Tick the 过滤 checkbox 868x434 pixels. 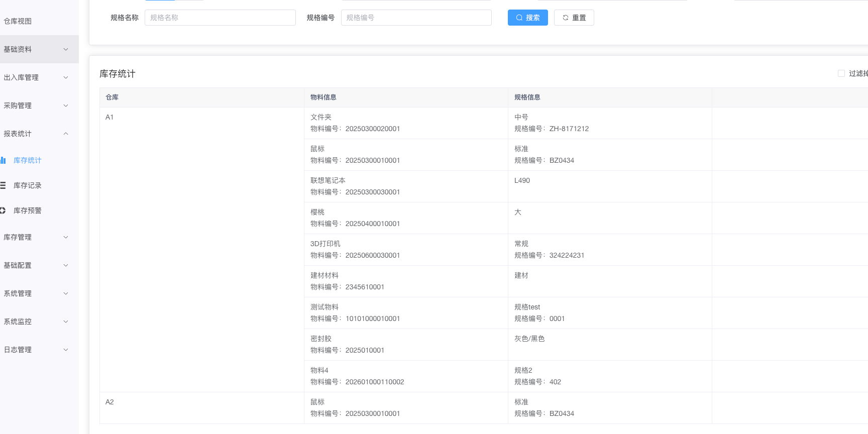point(841,73)
